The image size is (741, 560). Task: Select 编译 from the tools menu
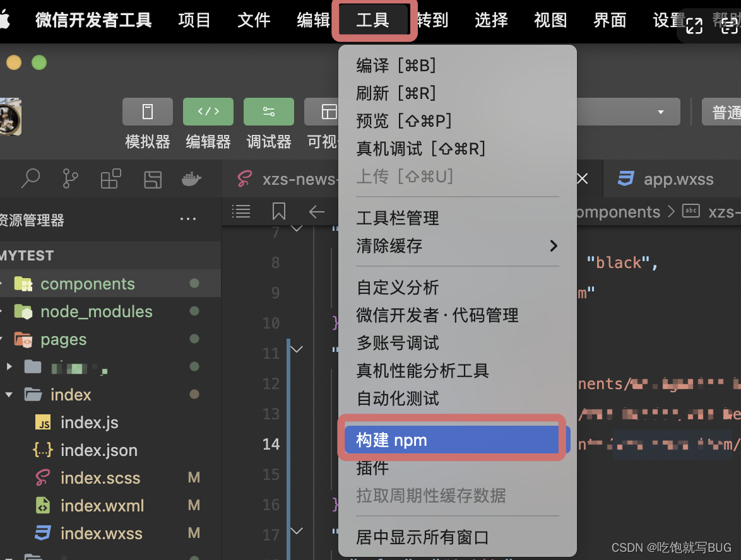pyautogui.click(x=458, y=66)
